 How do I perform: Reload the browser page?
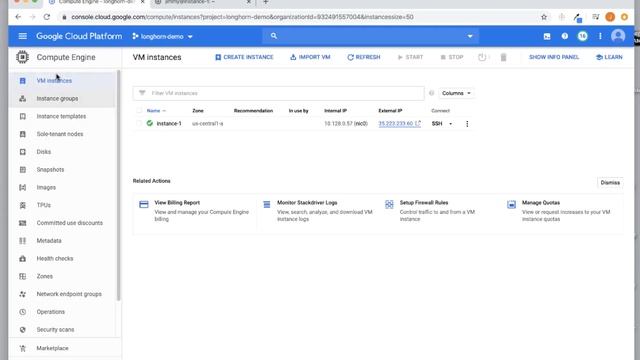(47, 17)
